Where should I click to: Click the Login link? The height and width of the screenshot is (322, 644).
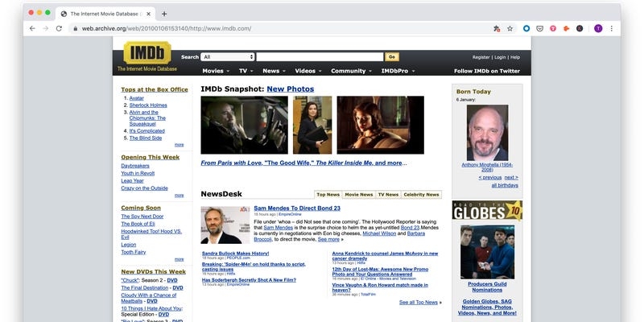click(500, 57)
